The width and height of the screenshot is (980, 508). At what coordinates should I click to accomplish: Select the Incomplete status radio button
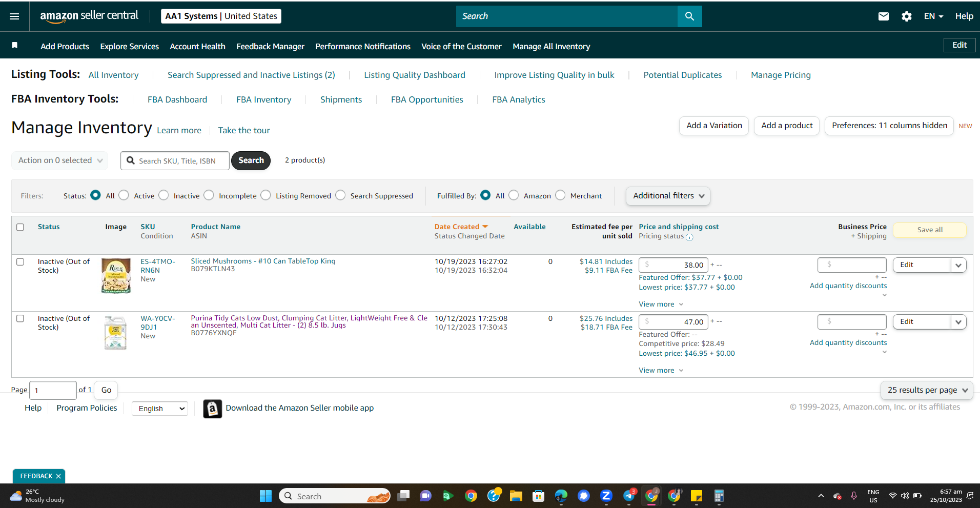pyautogui.click(x=209, y=195)
